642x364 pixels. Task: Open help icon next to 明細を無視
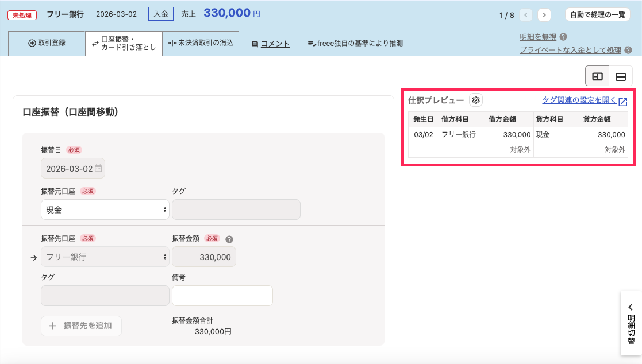pyautogui.click(x=563, y=37)
